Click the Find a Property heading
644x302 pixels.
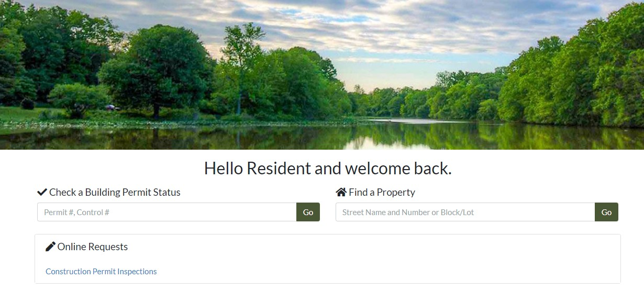pos(375,192)
